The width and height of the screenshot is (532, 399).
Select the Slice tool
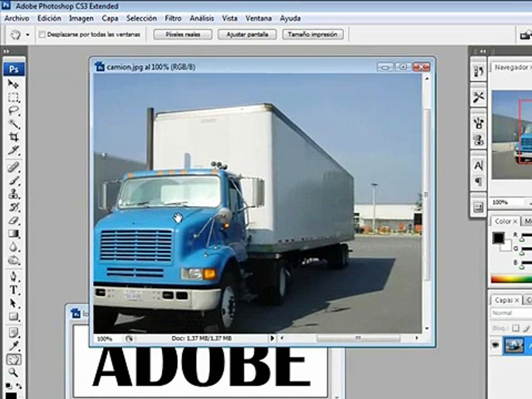tap(13, 150)
